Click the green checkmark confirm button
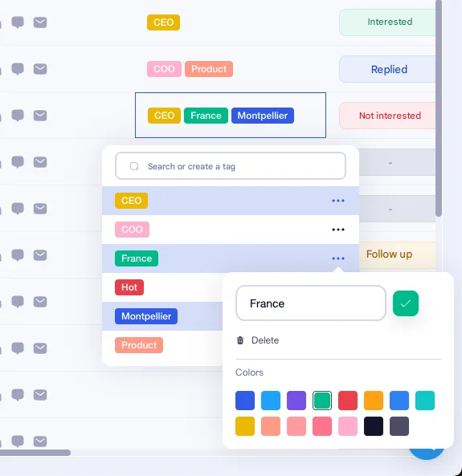Viewport: 462px width, 476px height. coord(406,303)
